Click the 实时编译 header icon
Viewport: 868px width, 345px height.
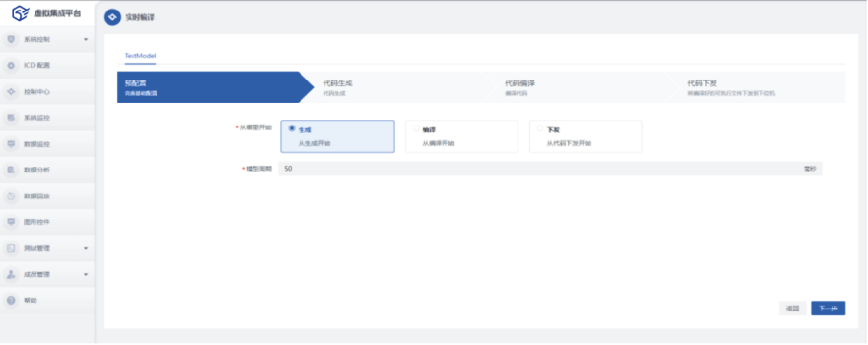tap(113, 17)
